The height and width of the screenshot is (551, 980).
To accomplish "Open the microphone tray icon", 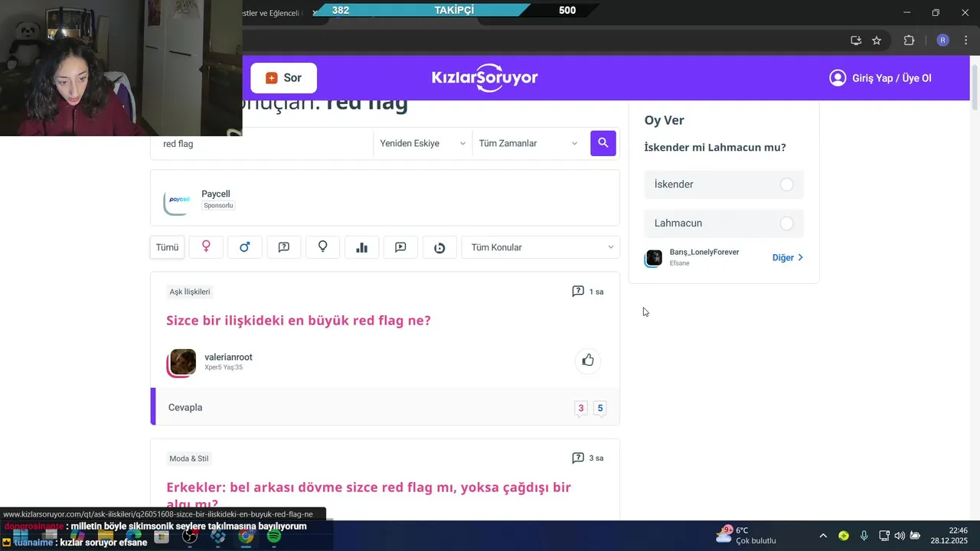I will point(864,536).
